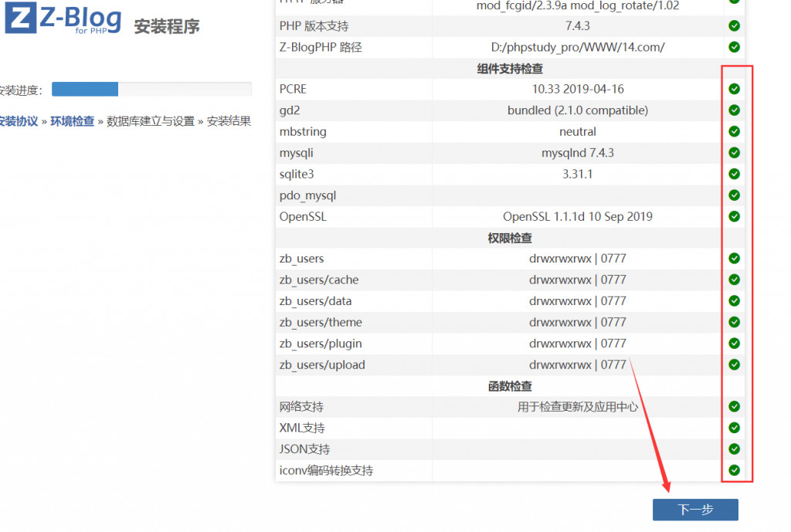Screen dimensions: 791x532
Task: Click green check icon for XML支持
Action: pos(734,428)
